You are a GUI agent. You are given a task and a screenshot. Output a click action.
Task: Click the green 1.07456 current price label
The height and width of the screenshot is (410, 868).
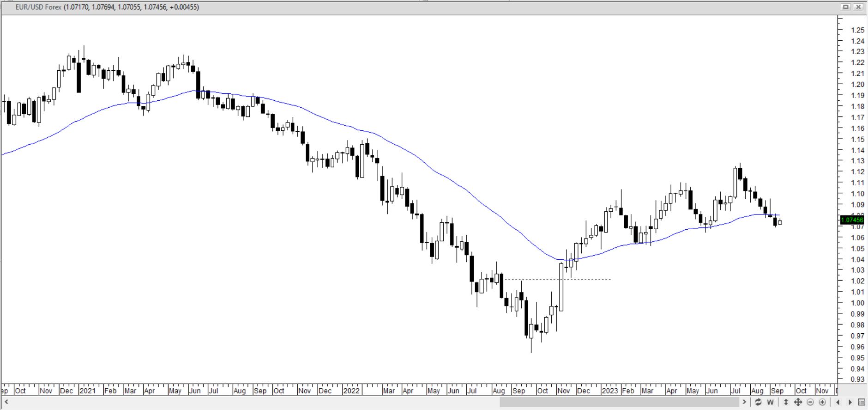[851, 220]
